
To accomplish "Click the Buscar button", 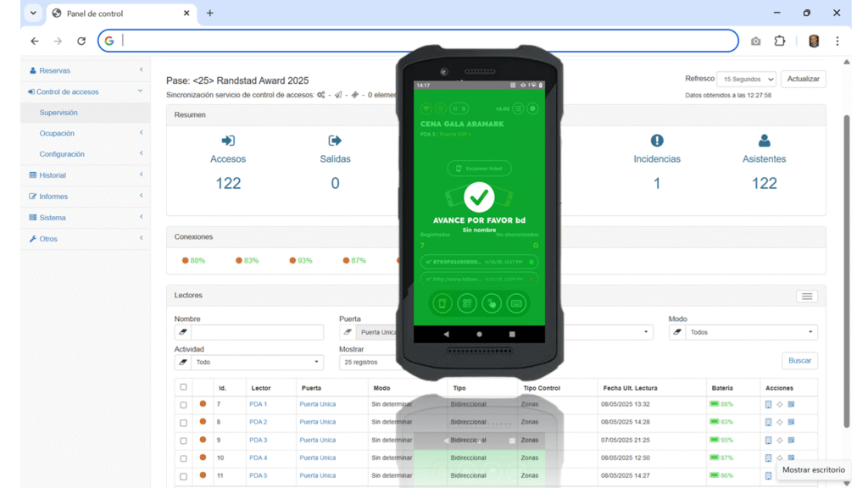I will 799,361.
